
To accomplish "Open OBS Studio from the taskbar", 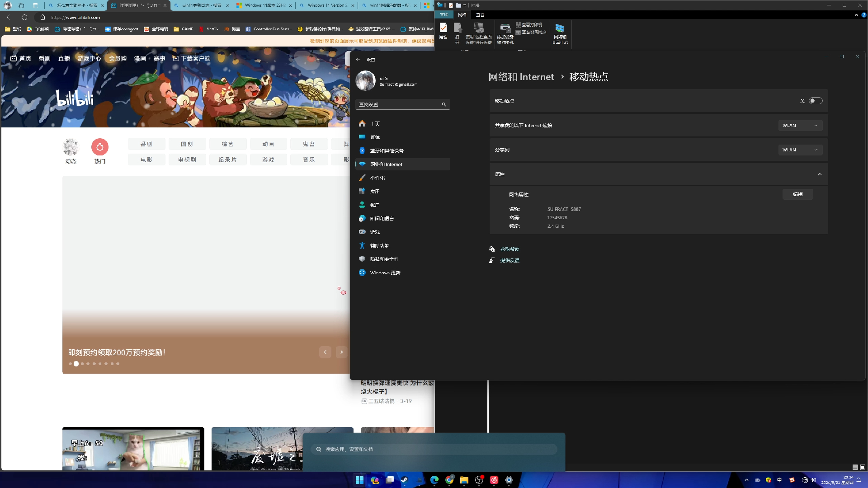I will click(x=479, y=480).
